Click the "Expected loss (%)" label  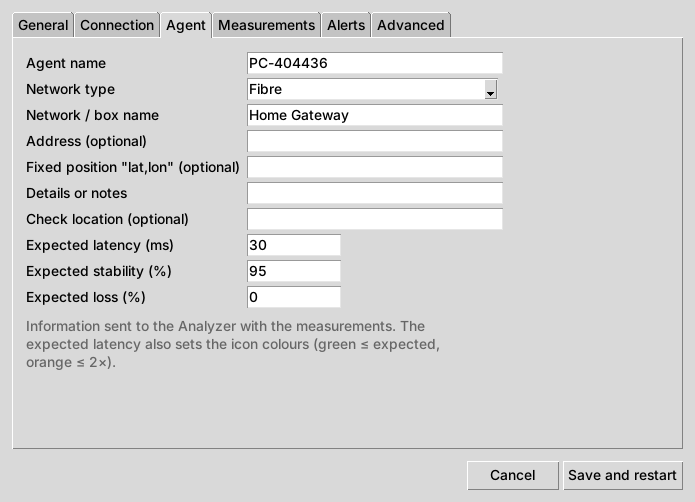tap(86, 297)
